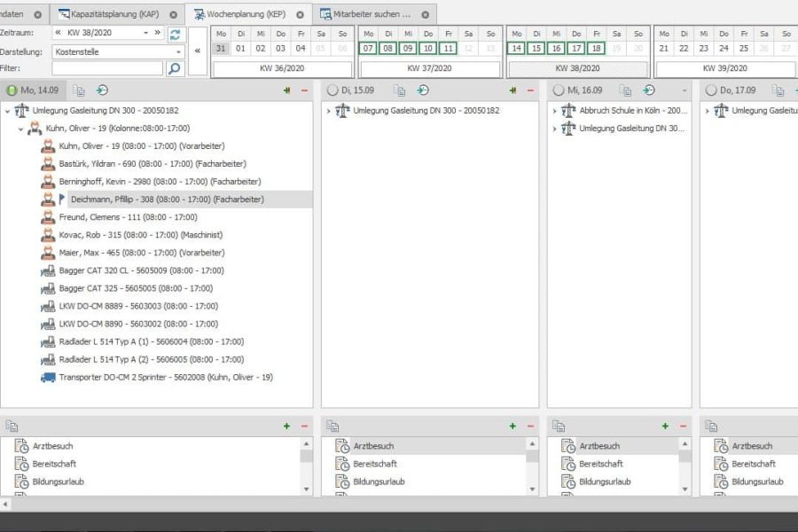798x532 pixels.
Task: Click the magnifier search icon next to Filter
Action: coord(175,68)
